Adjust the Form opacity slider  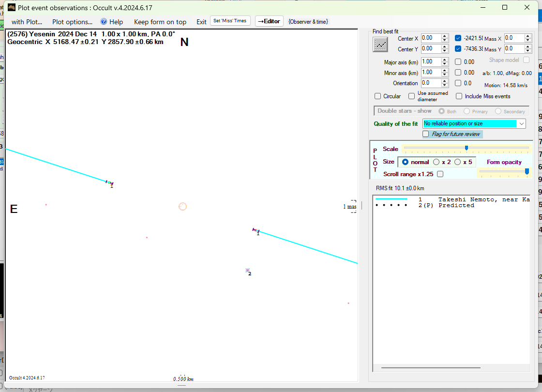(527, 171)
